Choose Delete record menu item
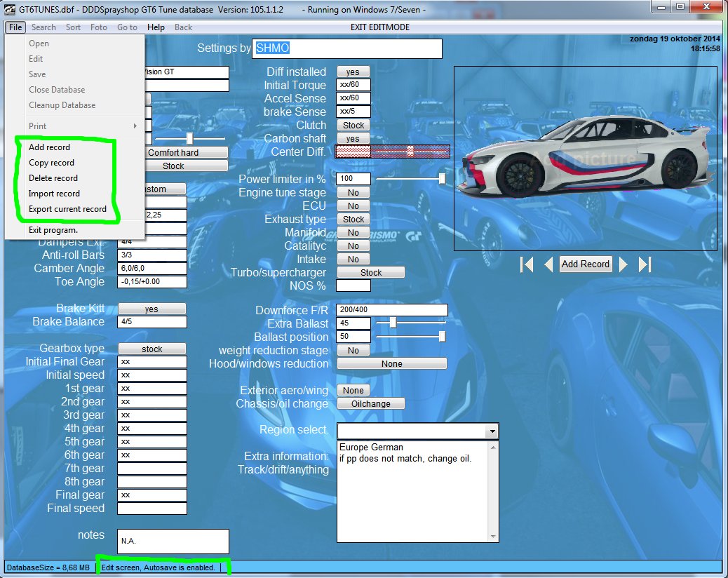Screen dimensions: 728x578 [x=53, y=177]
